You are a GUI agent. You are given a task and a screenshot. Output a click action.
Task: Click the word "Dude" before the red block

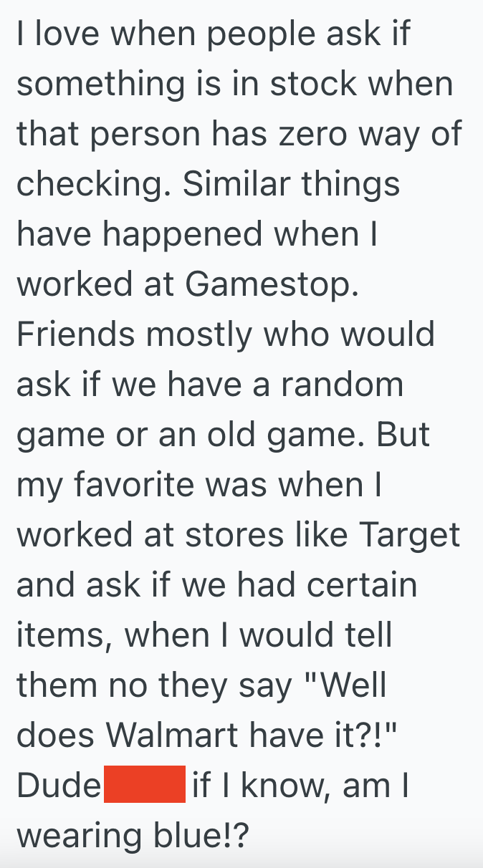[x=59, y=786]
